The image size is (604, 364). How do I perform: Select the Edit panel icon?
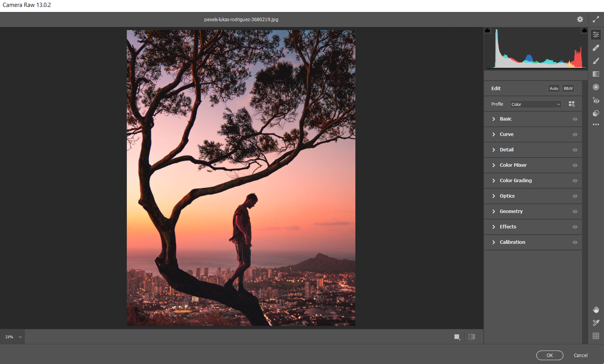click(596, 34)
